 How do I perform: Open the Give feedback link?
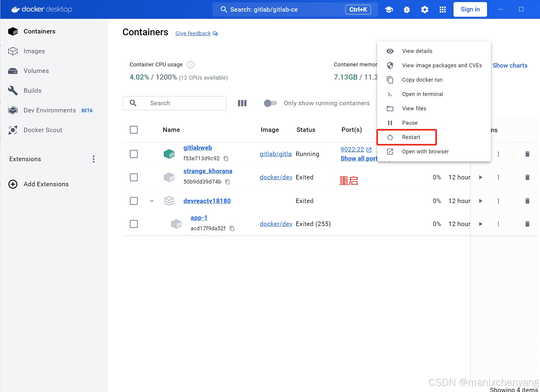tap(193, 33)
